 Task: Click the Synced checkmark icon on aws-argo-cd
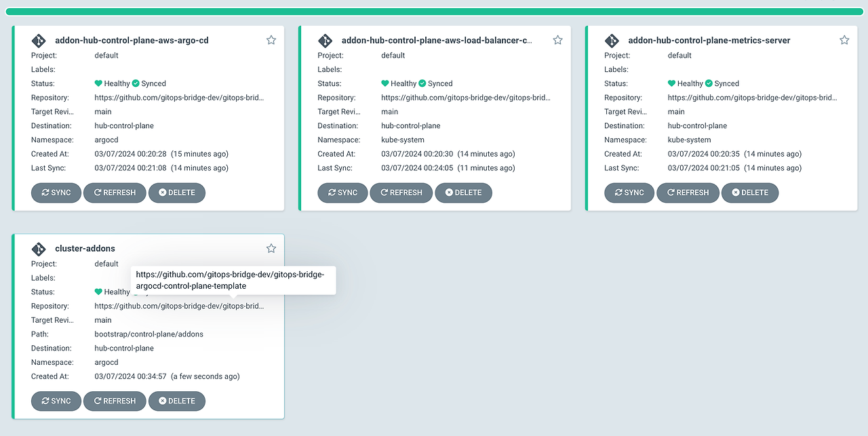[136, 83]
